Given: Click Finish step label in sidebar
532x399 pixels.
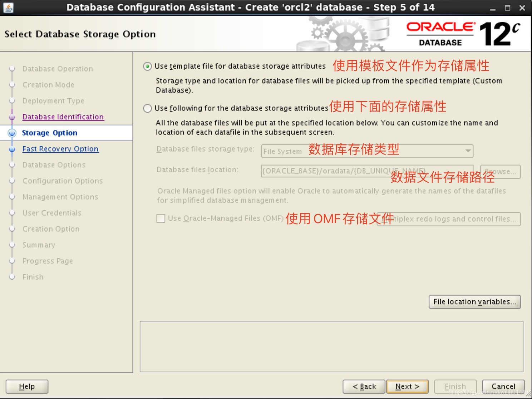Looking at the screenshot, I should tap(33, 277).
